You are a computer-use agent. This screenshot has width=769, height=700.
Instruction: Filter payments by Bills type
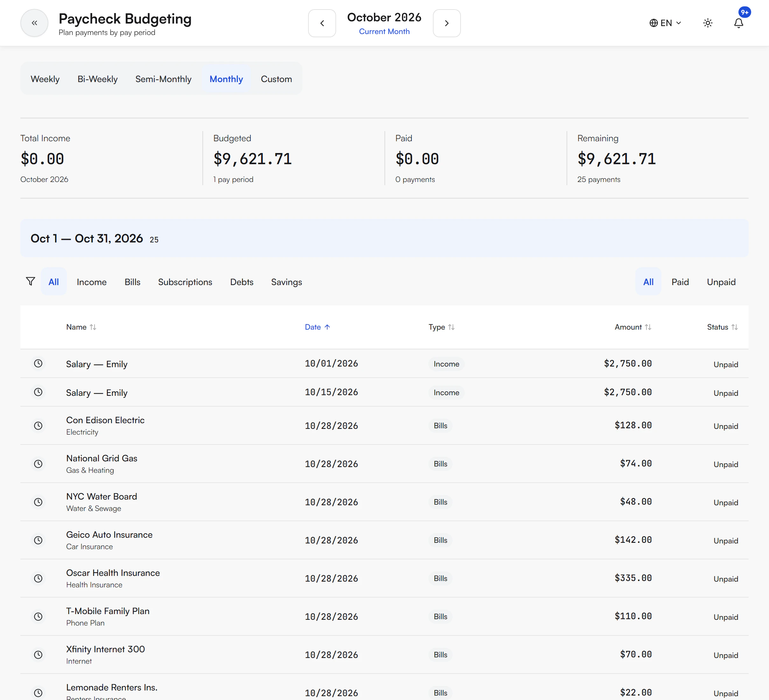click(132, 282)
